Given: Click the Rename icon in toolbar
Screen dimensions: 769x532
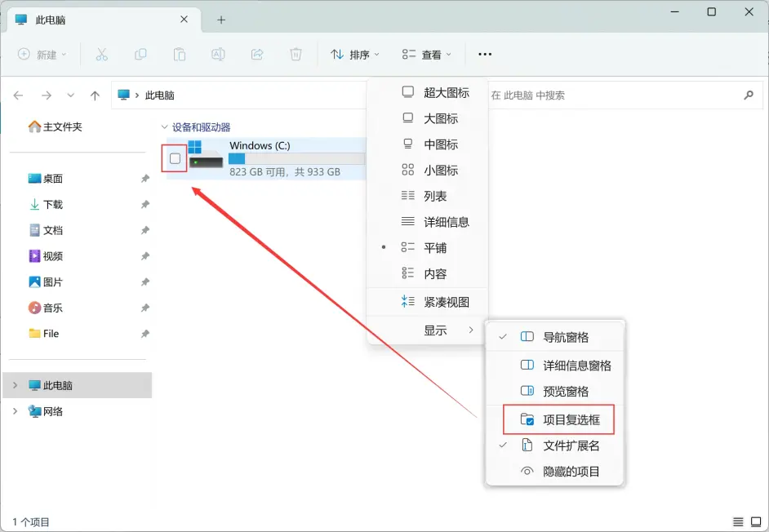Looking at the screenshot, I should pyautogui.click(x=218, y=55).
